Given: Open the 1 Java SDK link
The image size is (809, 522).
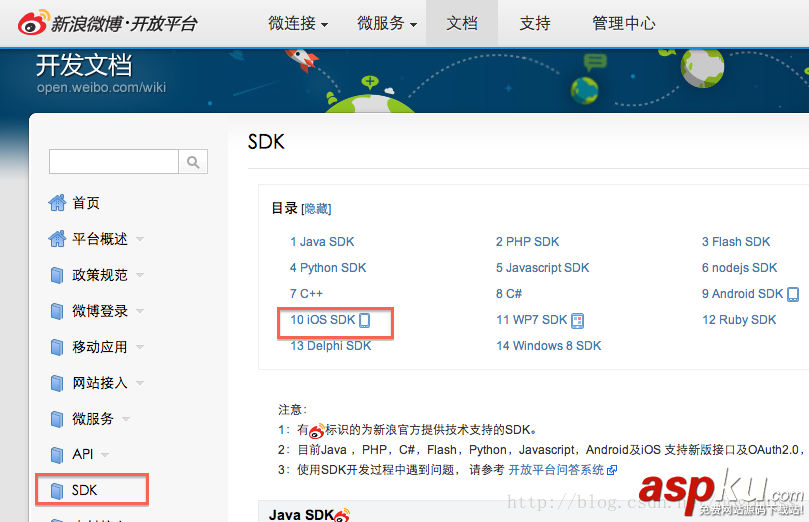Looking at the screenshot, I should [322, 241].
